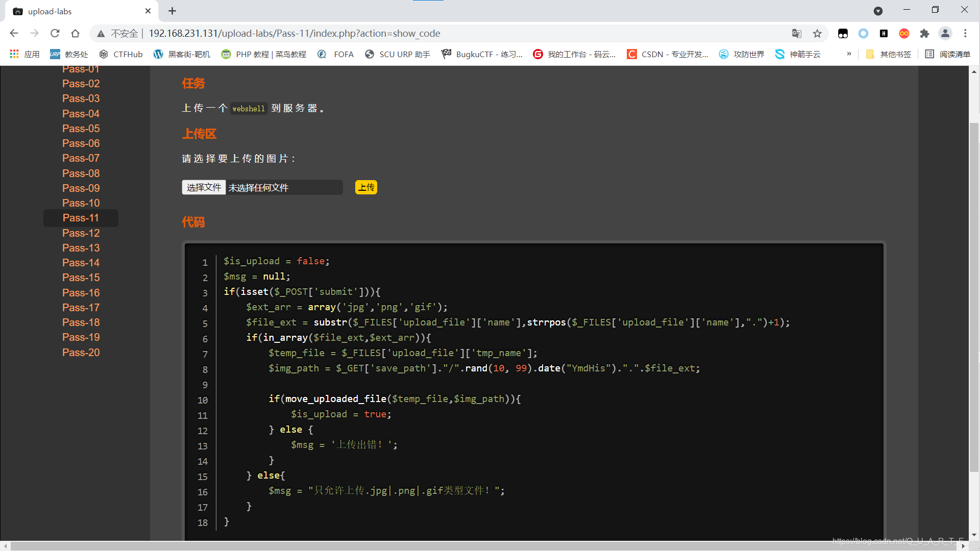The image size is (980, 551).
Task: Open the 阅读清单 reading list
Action: click(947, 54)
